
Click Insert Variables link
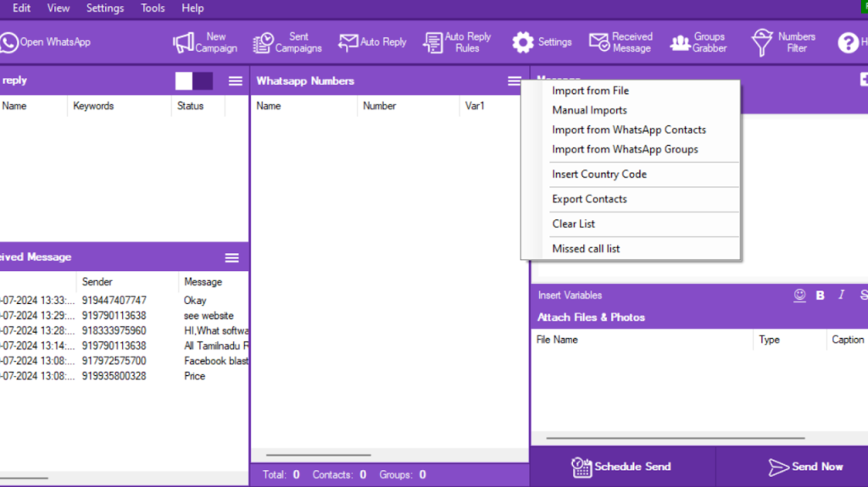[x=570, y=296]
